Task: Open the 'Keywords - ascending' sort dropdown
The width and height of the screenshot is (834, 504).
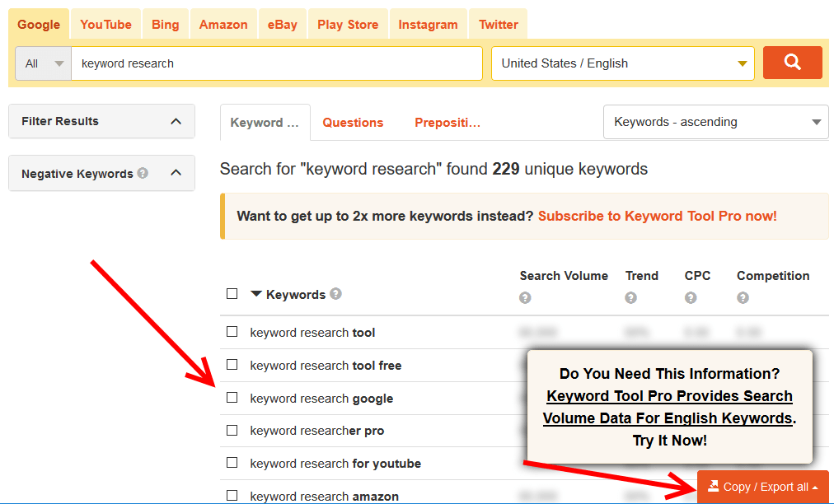Action: coord(716,122)
